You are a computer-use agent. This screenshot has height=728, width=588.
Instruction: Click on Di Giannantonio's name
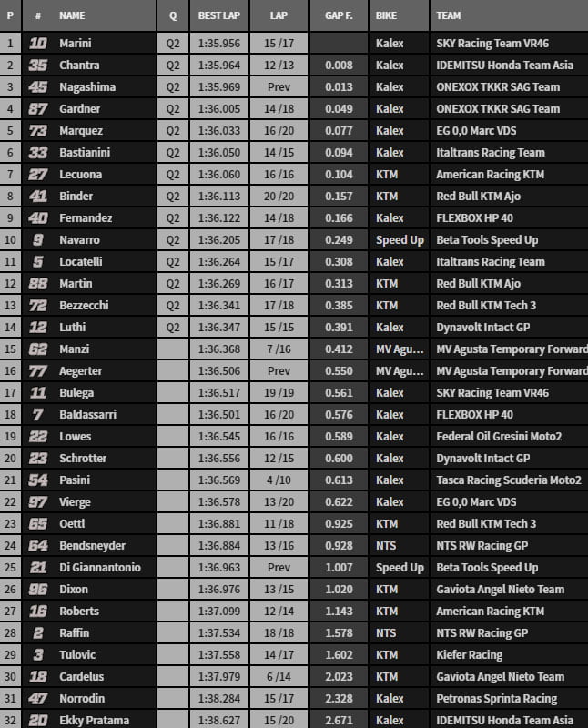click(99, 568)
